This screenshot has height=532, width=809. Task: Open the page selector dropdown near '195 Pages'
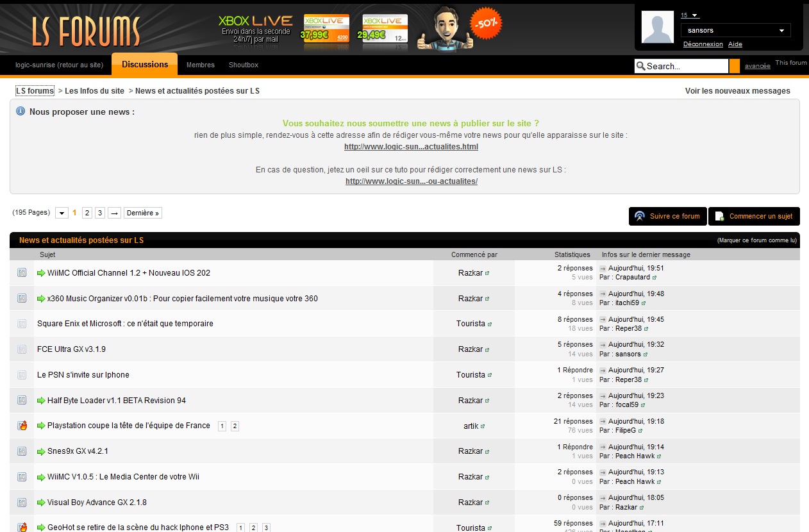61,212
